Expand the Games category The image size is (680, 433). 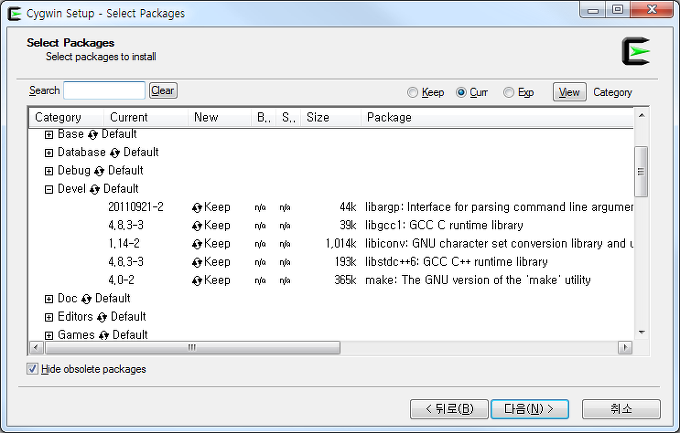(x=49, y=335)
